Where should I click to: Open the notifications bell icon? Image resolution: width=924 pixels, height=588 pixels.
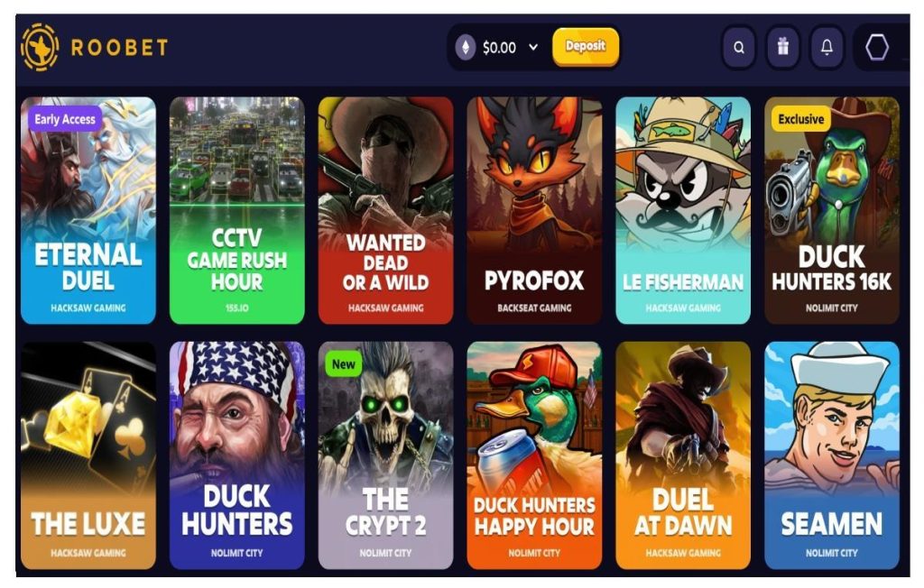pyautogui.click(x=827, y=47)
